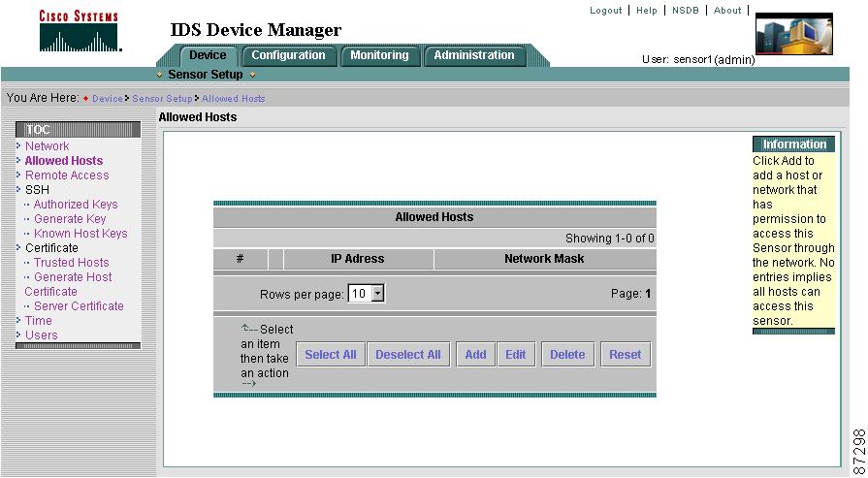Image resolution: width=868 pixels, height=478 pixels.
Task: Click the computer image beside the About link
Action: tap(794, 34)
